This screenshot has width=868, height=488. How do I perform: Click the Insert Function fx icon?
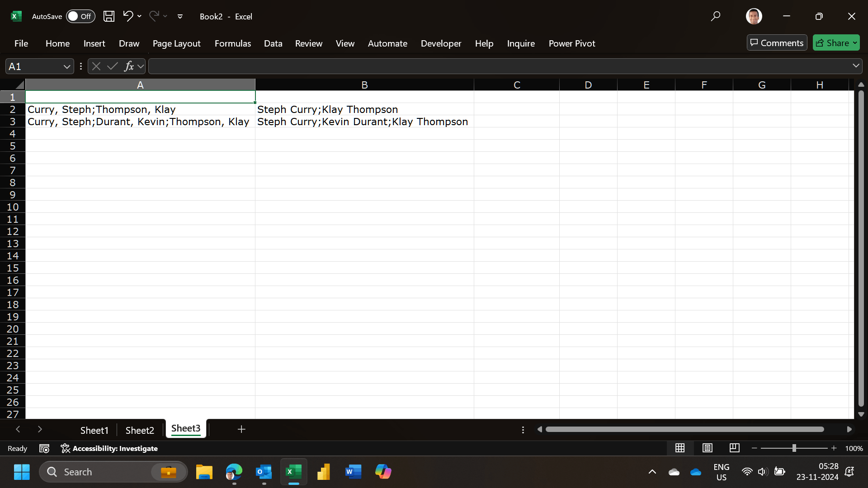coord(129,66)
